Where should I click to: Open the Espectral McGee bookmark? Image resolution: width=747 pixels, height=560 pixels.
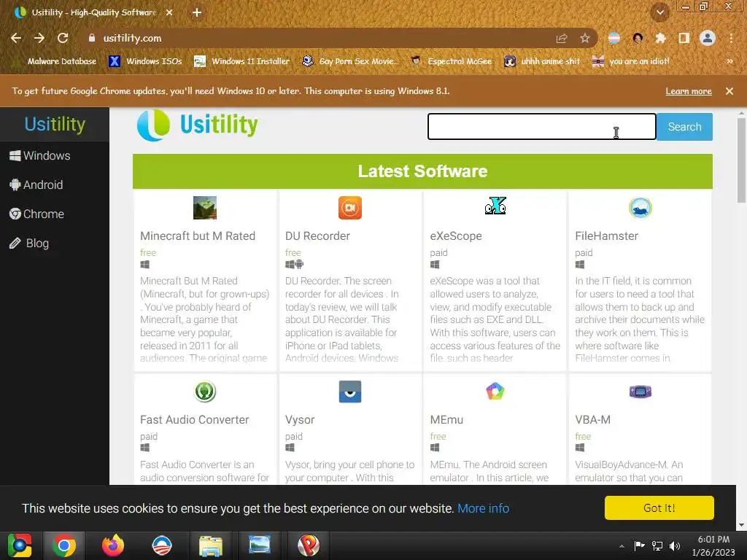coord(452,61)
